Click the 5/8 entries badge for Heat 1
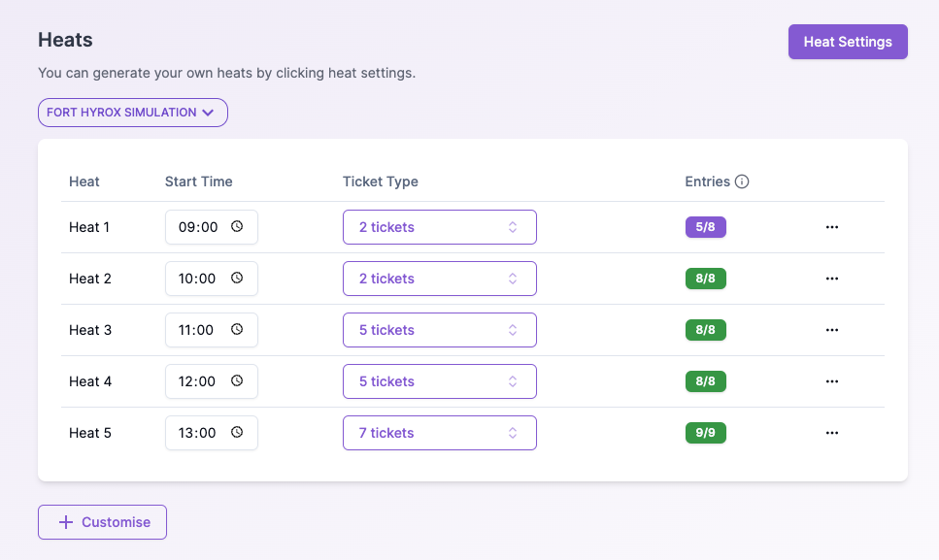The height and width of the screenshot is (560, 939). (x=705, y=227)
